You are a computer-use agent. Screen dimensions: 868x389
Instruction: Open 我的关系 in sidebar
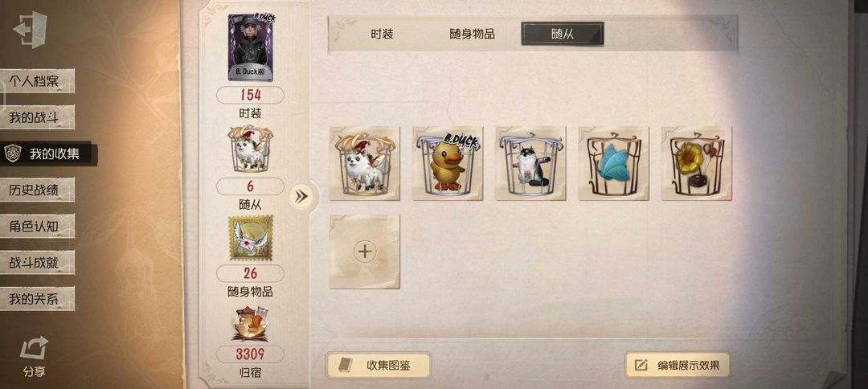click(x=36, y=299)
